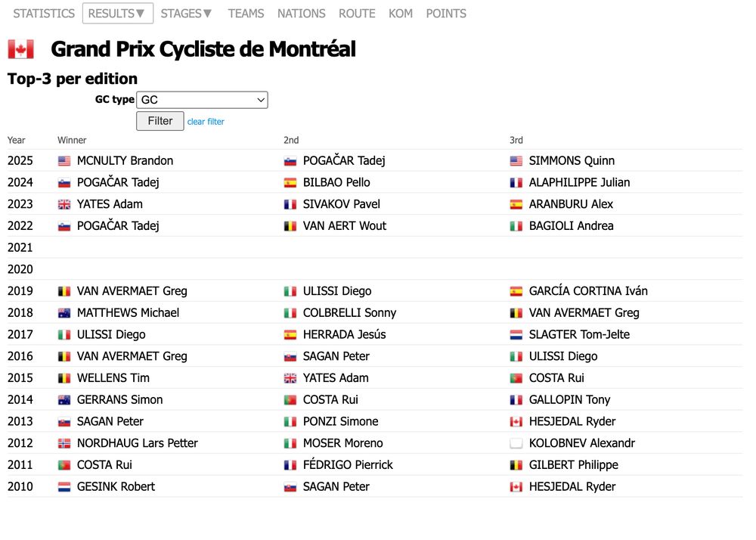Screen dimensions: 756x540
Task: Open the STATISTICS tab
Action: pos(44,14)
